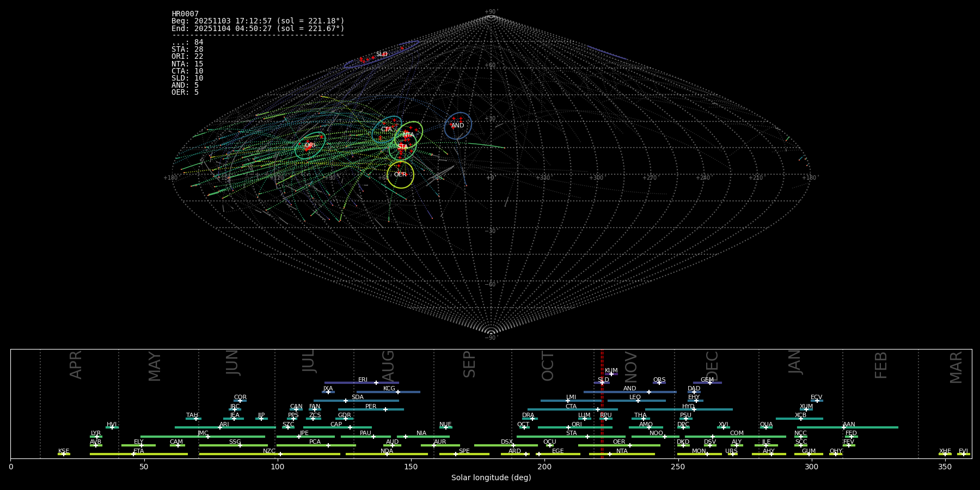Click the DEC month label

[x=712, y=366]
